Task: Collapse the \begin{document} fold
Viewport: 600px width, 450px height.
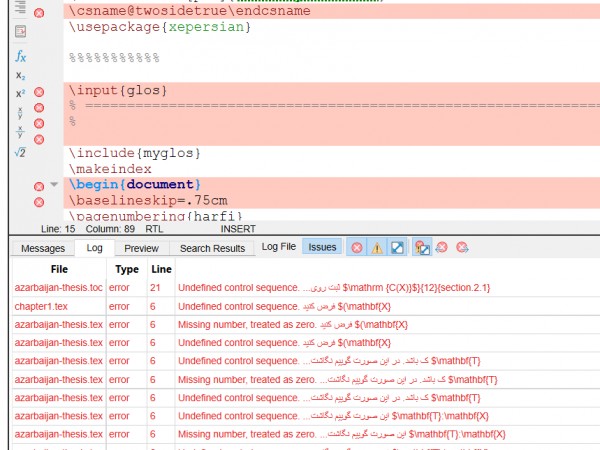Action: pyautogui.click(x=54, y=185)
